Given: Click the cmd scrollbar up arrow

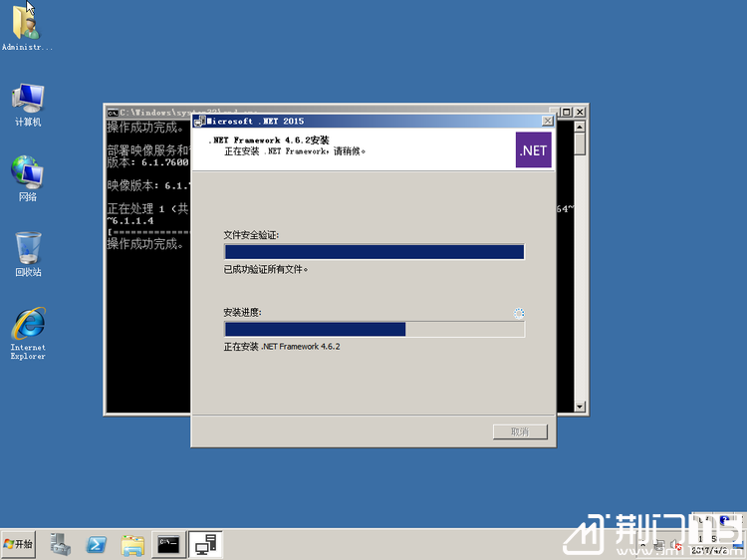Looking at the screenshot, I should tap(580, 127).
